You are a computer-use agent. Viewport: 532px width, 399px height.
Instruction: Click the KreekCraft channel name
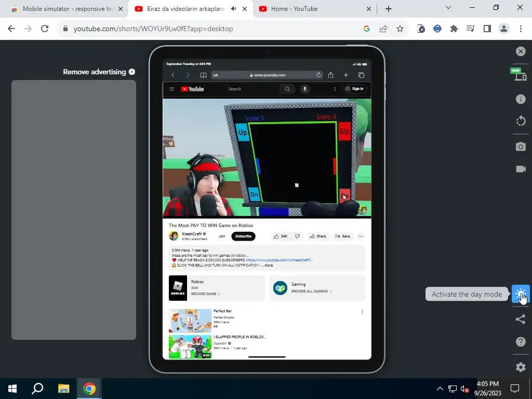192,234
